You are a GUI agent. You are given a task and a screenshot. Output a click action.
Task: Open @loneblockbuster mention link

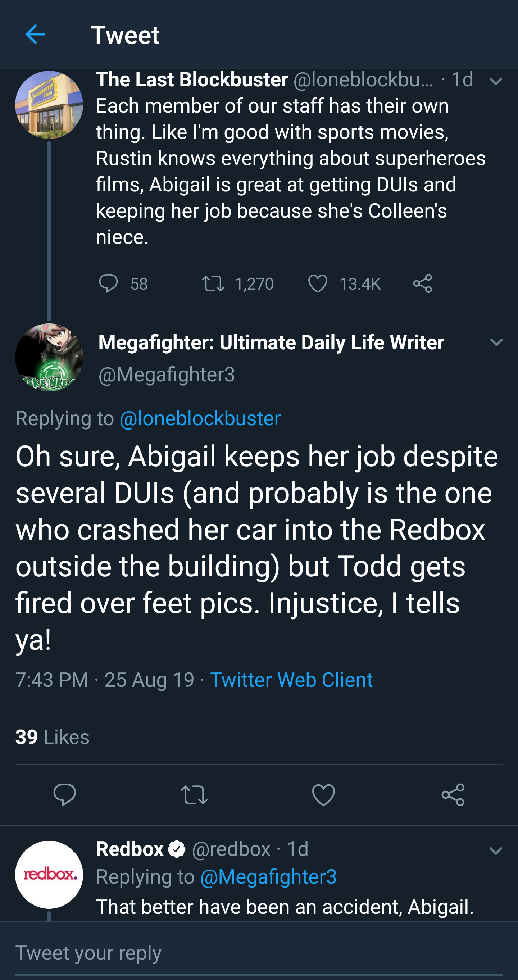click(200, 418)
